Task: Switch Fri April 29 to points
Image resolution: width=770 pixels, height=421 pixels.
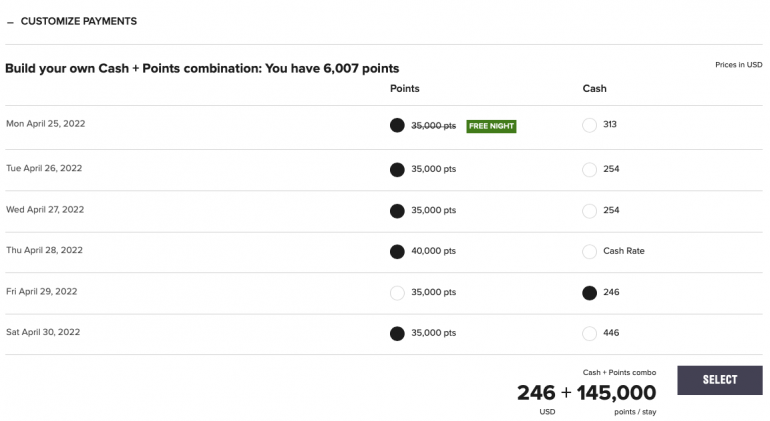Action: 397,293
